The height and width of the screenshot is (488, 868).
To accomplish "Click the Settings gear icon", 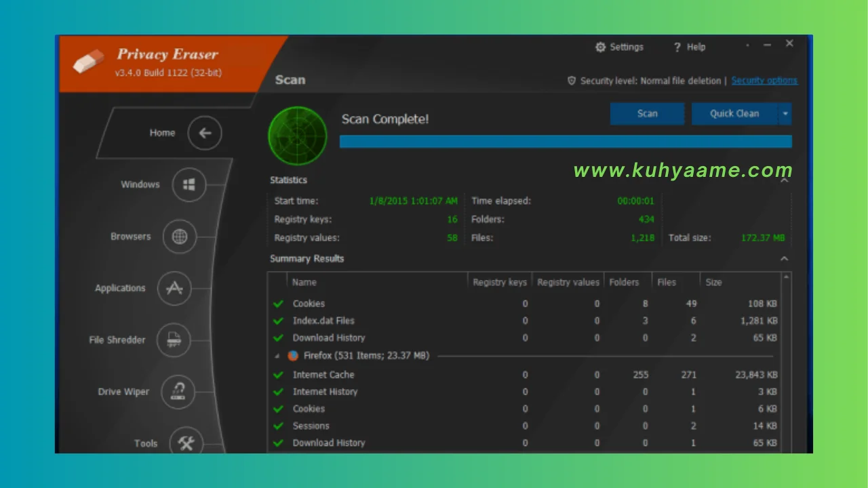I will point(600,47).
